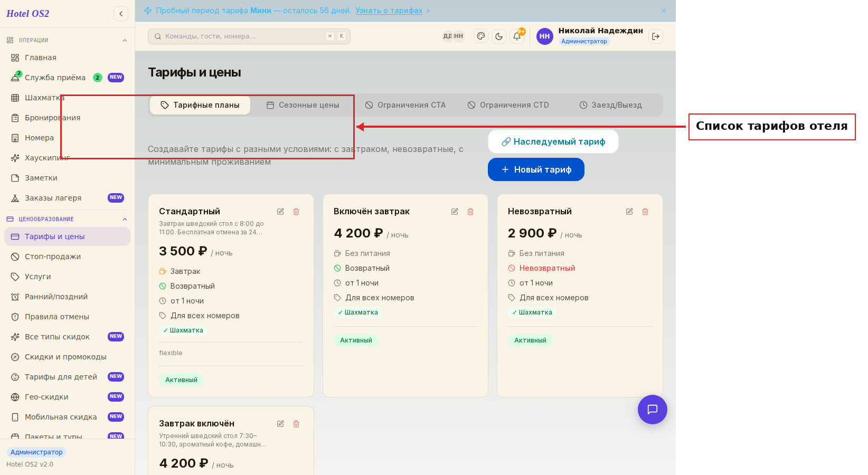
Task: Delete the Стандартный tariff
Action: 296,212
